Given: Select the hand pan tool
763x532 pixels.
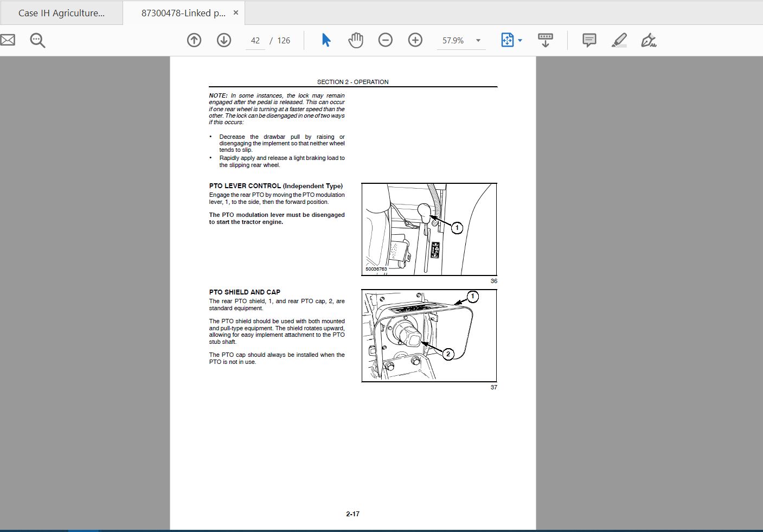Looking at the screenshot, I should pyautogui.click(x=356, y=40).
